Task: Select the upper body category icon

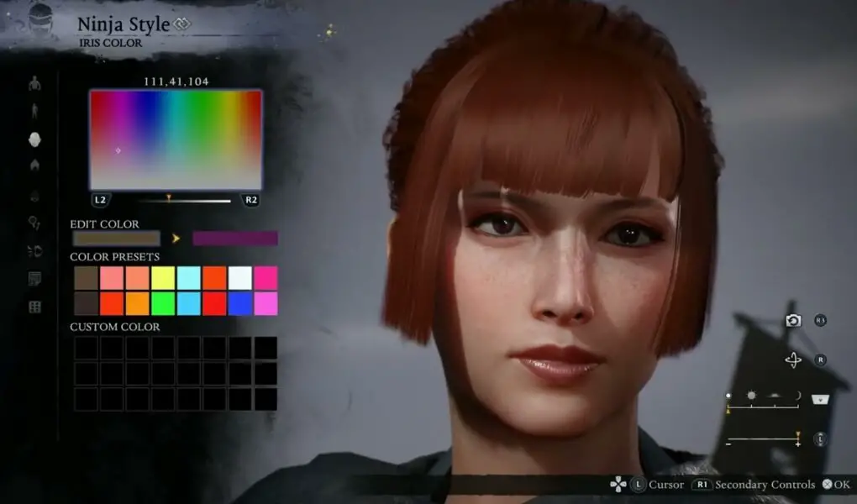Action: click(x=34, y=82)
